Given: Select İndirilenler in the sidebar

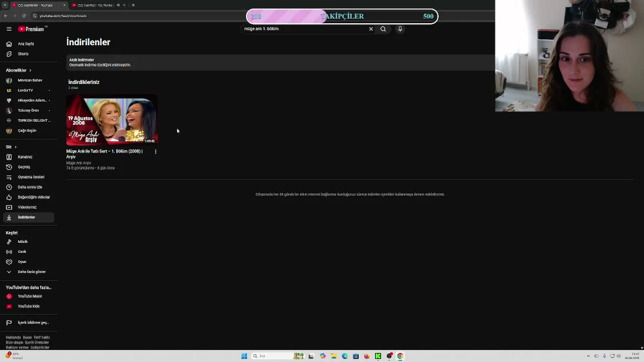Looking at the screenshot, I should [29, 217].
